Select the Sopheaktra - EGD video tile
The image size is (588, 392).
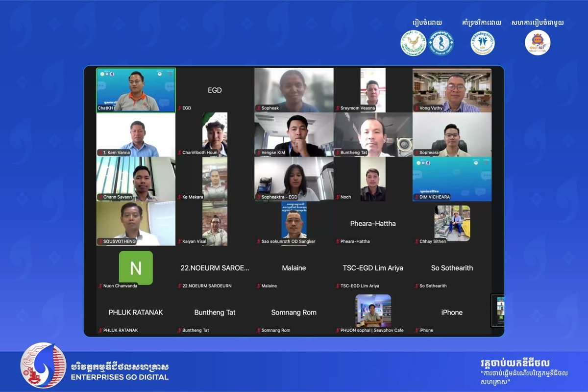[x=294, y=179]
